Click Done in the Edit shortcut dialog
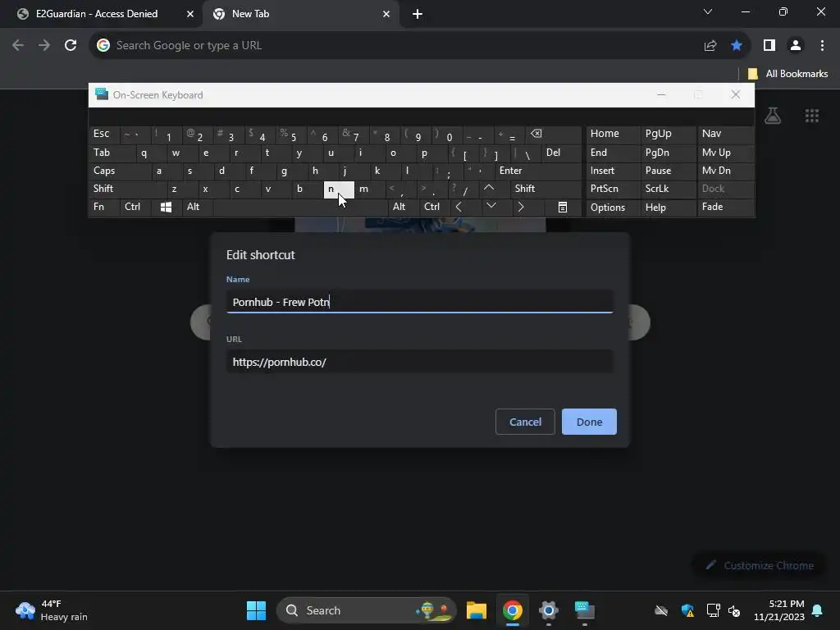Image resolution: width=840 pixels, height=630 pixels. pos(589,422)
